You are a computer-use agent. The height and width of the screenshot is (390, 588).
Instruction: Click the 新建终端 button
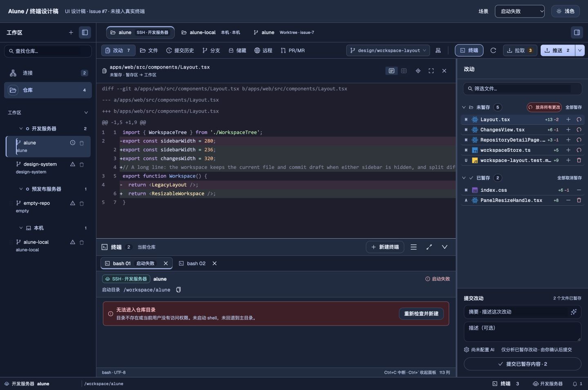(x=385, y=247)
